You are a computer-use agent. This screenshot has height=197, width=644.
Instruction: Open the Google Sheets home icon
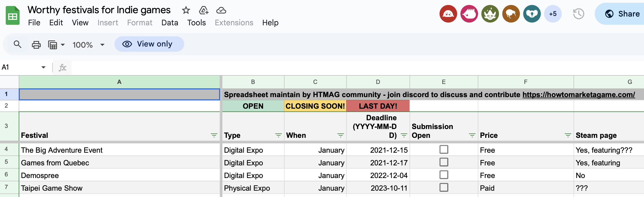pyautogui.click(x=13, y=16)
